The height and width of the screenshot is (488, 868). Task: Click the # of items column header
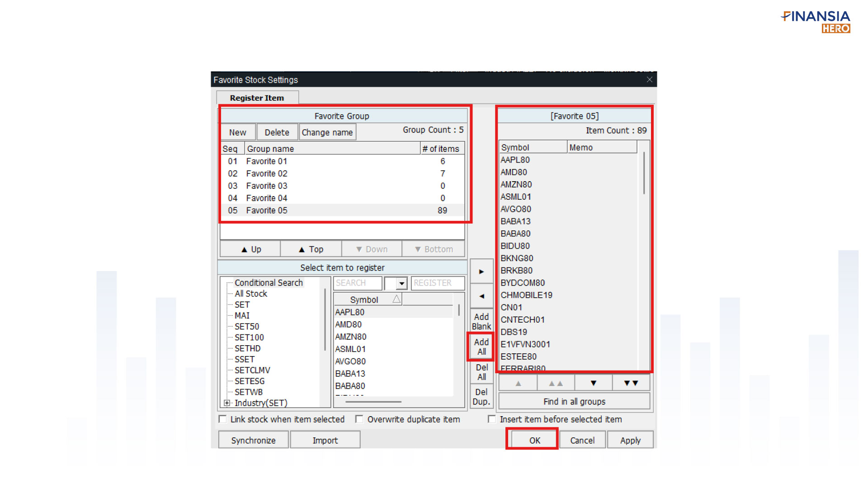[x=442, y=149]
